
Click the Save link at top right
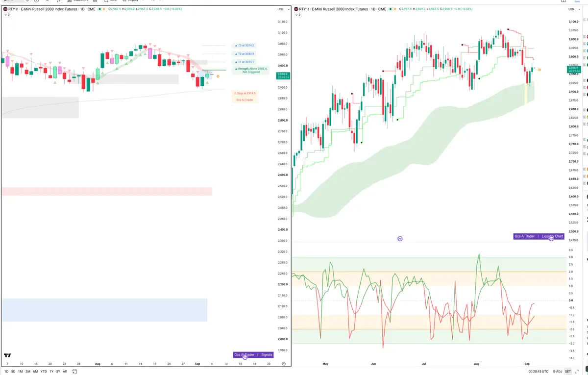coord(577,1)
